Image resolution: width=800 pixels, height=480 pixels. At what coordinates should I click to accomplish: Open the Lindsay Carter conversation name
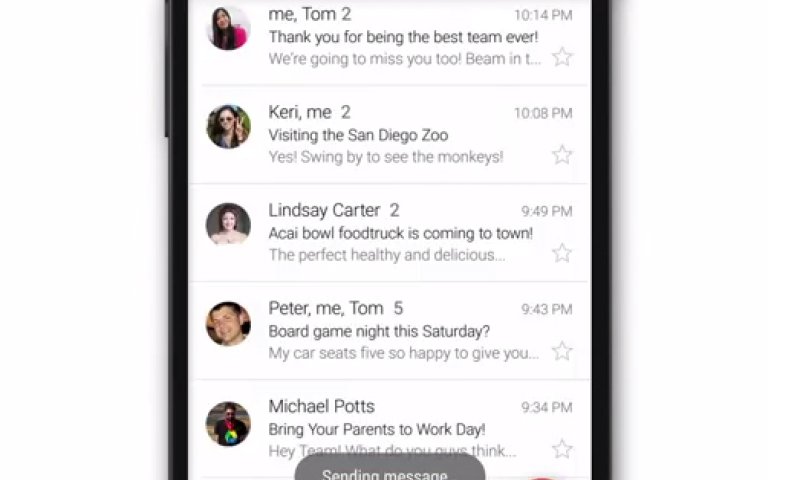(x=324, y=210)
